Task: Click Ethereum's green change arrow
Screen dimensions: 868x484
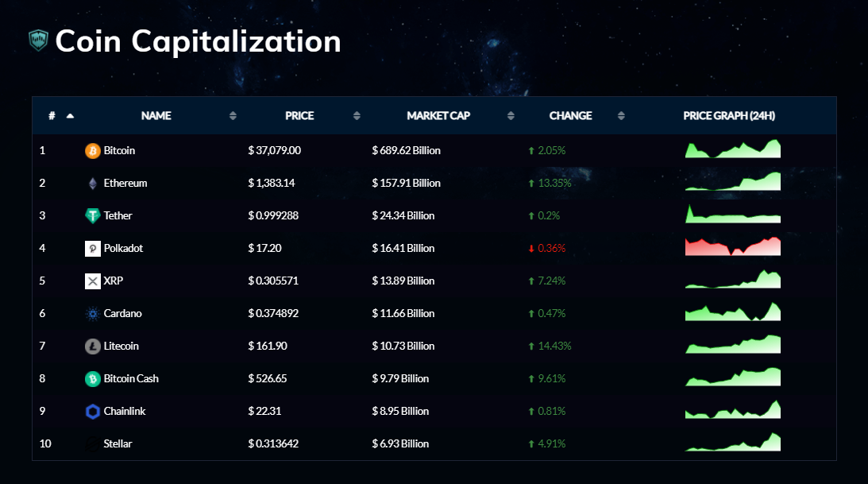Action: tap(531, 184)
